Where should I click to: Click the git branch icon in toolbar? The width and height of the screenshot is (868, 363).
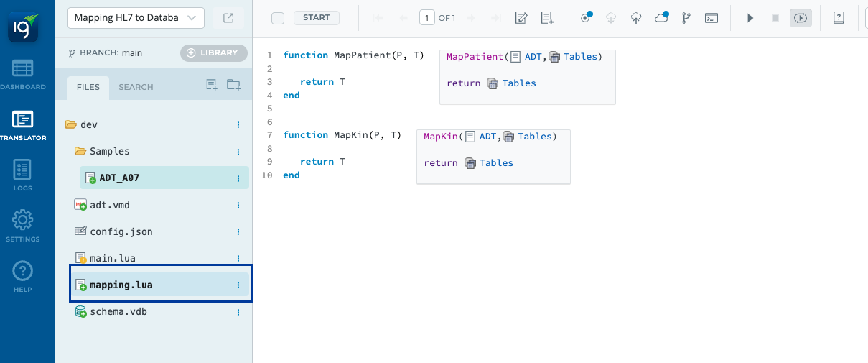click(x=686, y=18)
